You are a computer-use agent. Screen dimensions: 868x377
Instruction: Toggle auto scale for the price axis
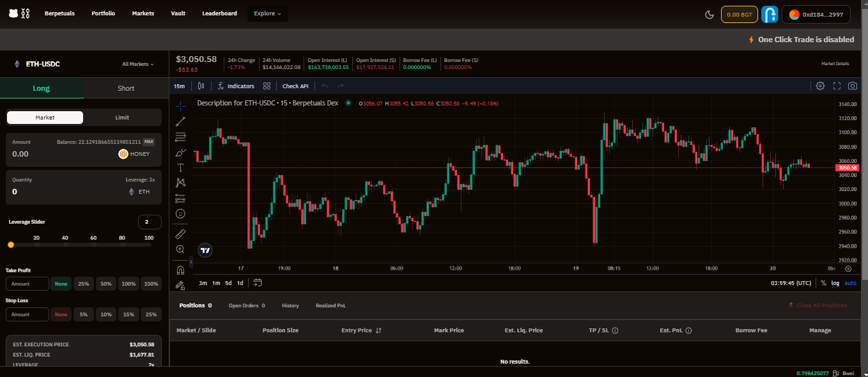point(850,283)
